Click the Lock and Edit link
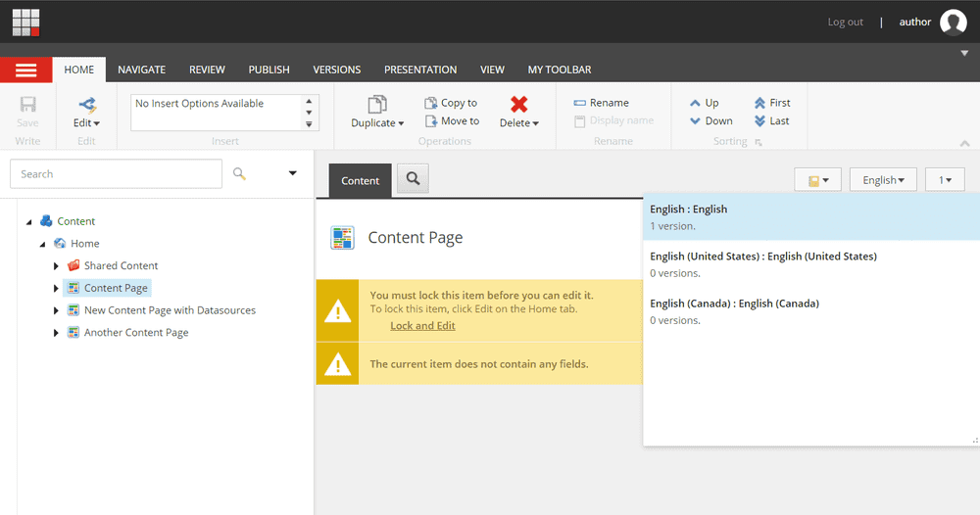The height and width of the screenshot is (515, 980). tap(422, 326)
